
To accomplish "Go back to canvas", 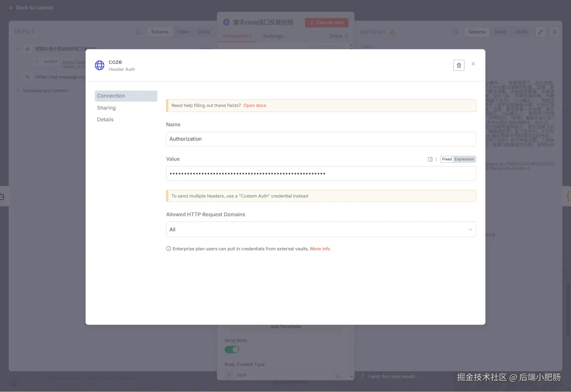I will click(31, 8).
